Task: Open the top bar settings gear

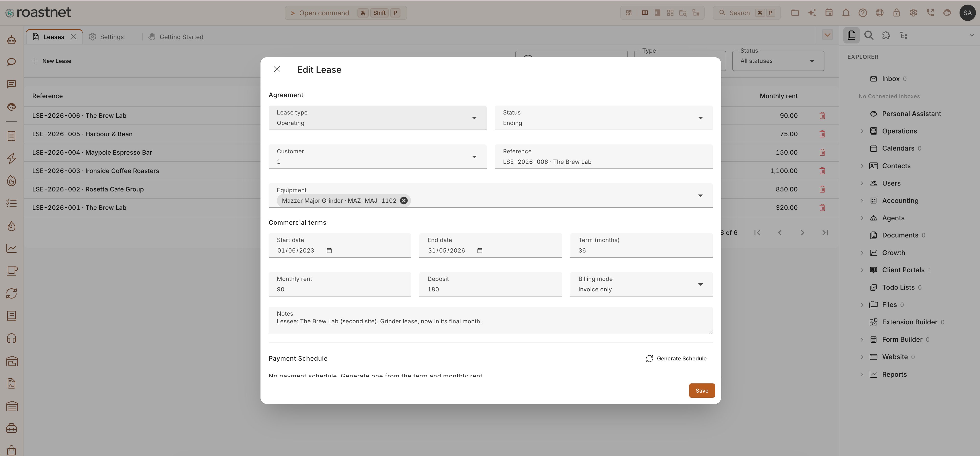Action: coord(913,13)
